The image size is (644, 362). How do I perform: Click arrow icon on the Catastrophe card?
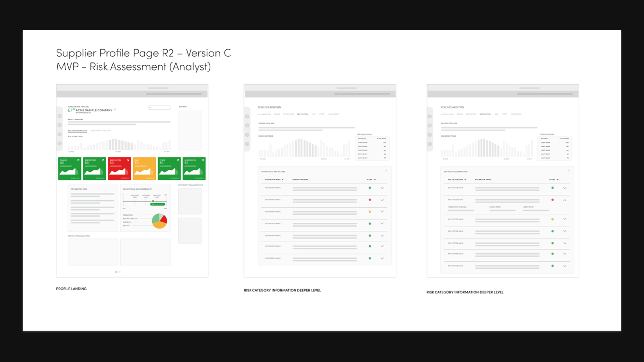(203, 160)
